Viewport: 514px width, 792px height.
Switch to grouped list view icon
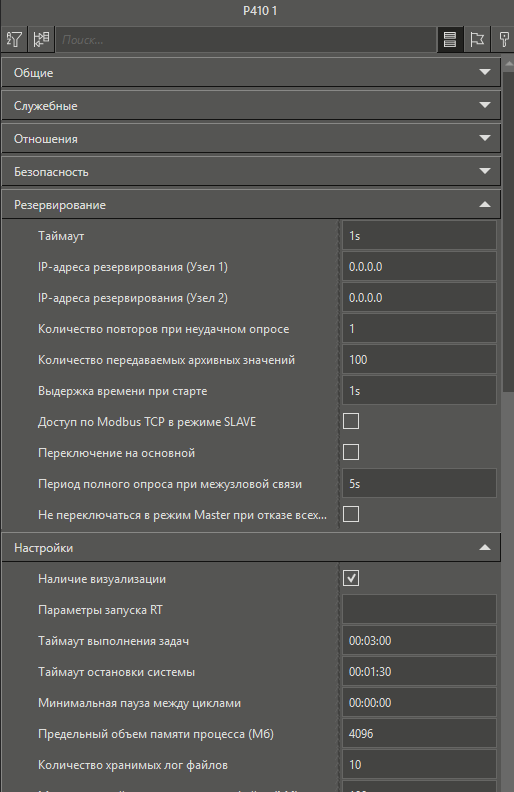pos(449,39)
